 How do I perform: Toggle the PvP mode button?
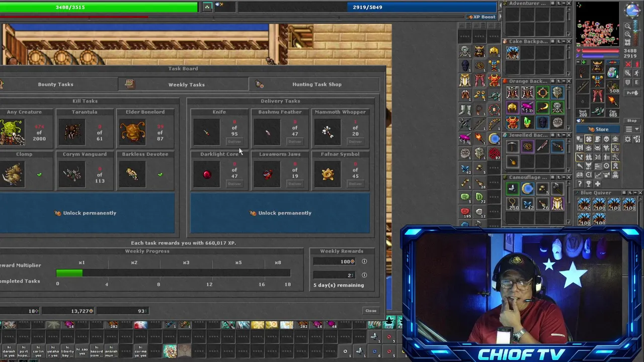(632, 93)
